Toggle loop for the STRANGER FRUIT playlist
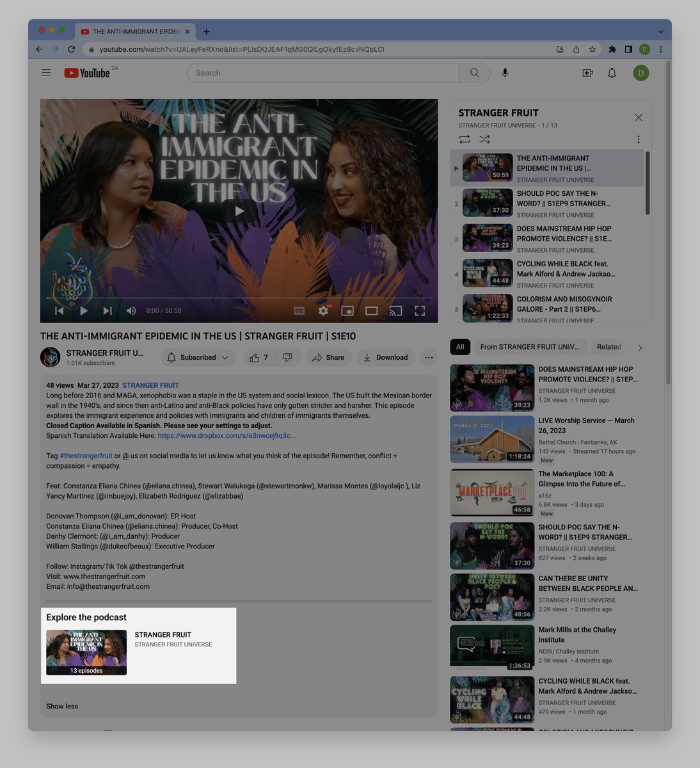The width and height of the screenshot is (700, 768). [465, 139]
